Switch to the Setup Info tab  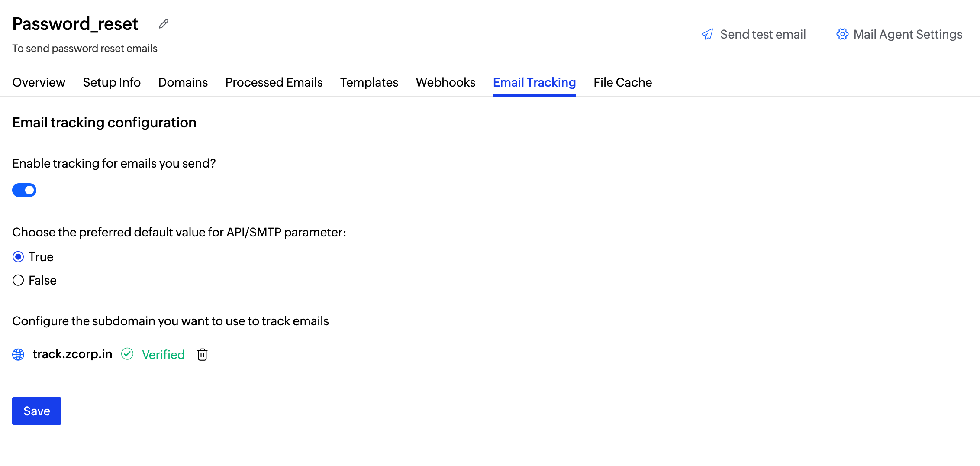point(112,82)
